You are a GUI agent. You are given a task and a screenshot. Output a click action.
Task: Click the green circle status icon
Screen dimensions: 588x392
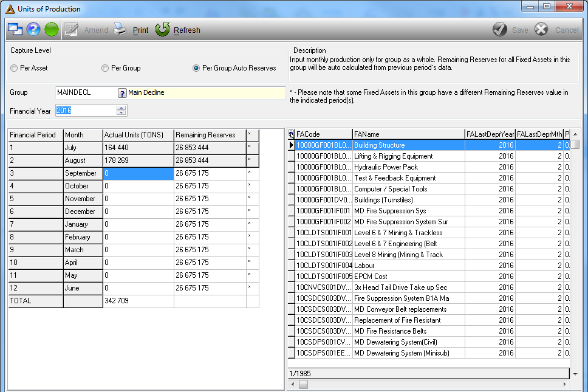click(x=52, y=29)
